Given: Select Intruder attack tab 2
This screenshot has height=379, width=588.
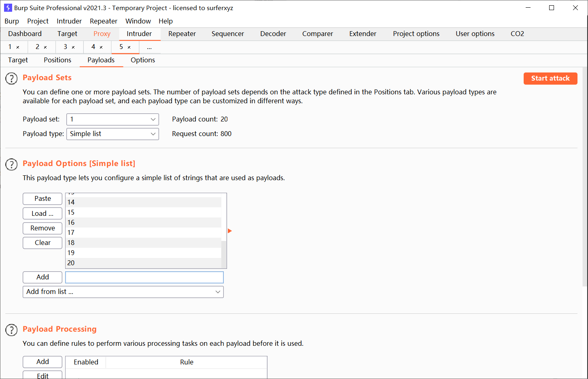Looking at the screenshot, I should (x=37, y=47).
